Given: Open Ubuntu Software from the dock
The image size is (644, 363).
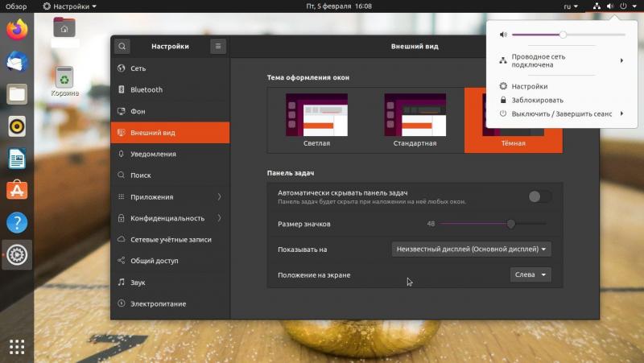Looking at the screenshot, I should pos(17,190).
